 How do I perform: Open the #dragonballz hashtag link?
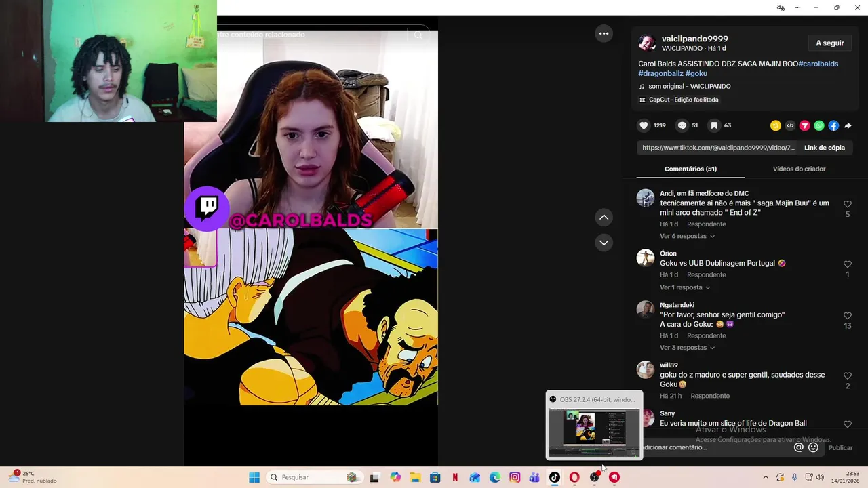click(660, 73)
